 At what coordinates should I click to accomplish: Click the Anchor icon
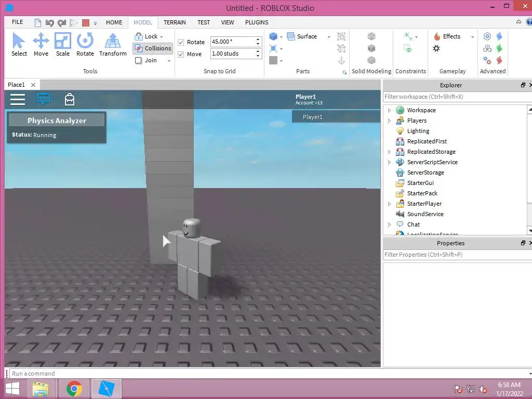pyautogui.click(x=341, y=60)
